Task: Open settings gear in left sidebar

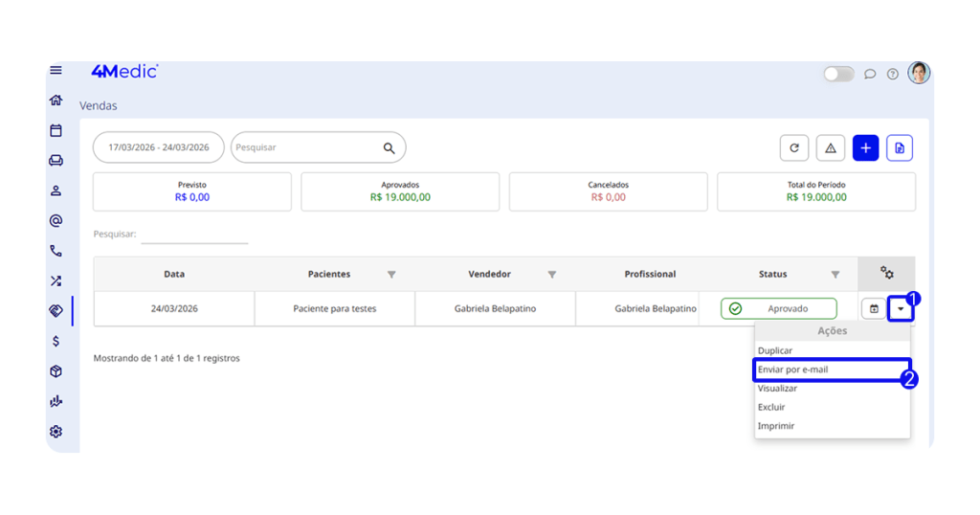Action: point(56,432)
